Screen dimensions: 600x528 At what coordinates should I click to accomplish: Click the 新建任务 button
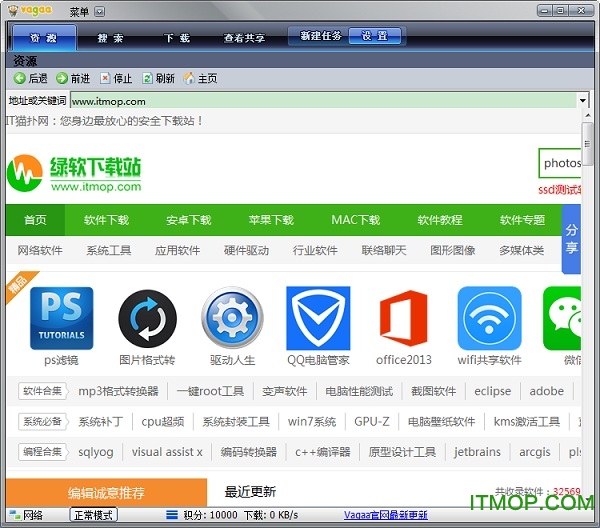point(320,36)
